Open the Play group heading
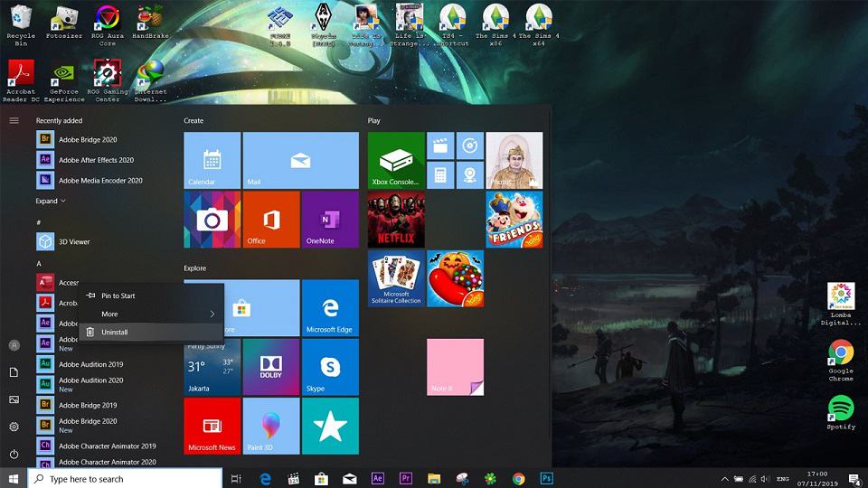 374,120
